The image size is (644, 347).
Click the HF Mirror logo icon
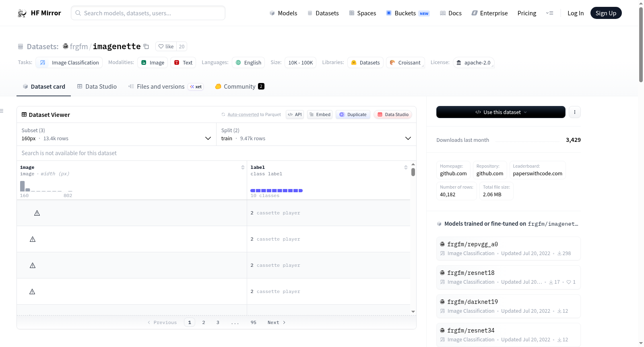pyautogui.click(x=22, y=13)
